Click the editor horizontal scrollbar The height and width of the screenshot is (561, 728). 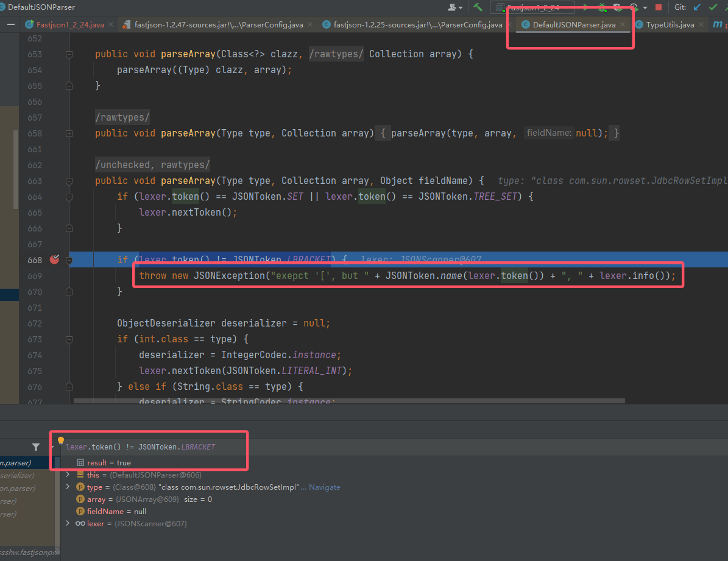click(348, 400)
